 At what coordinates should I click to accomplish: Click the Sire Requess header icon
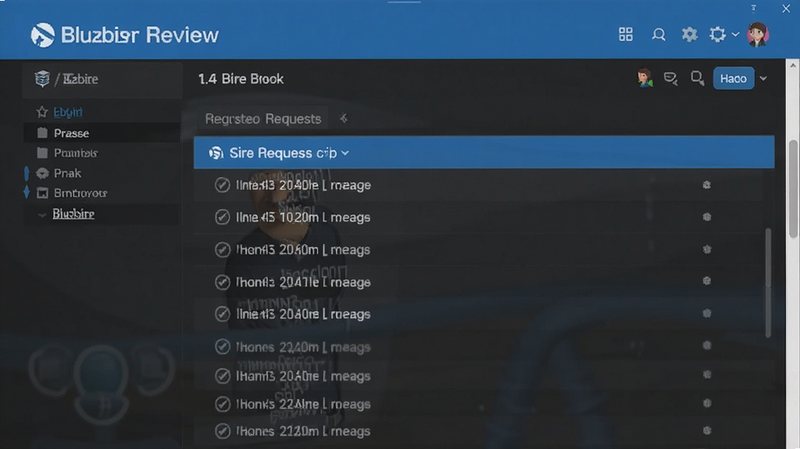coord(216,153)
